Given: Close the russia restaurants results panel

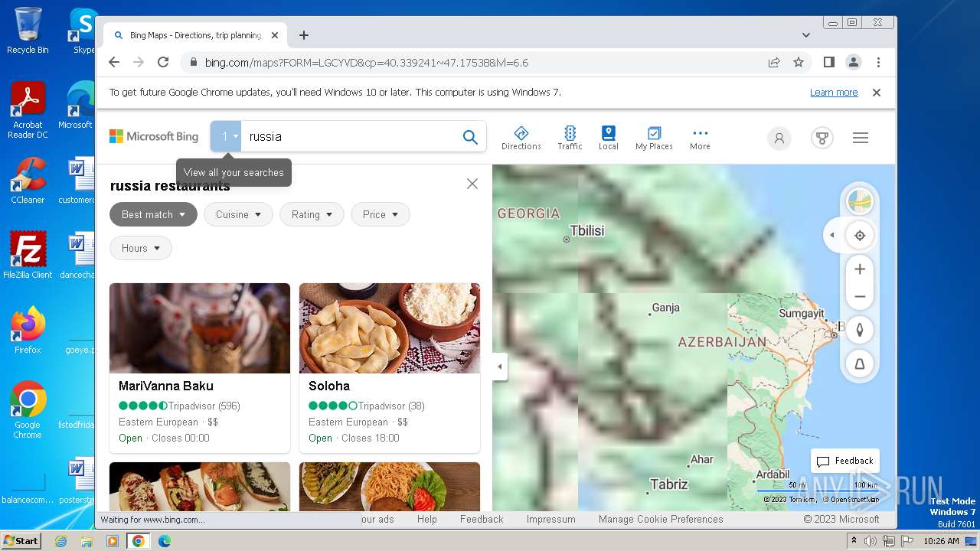Looking at the screenshot, I should 472,184.
